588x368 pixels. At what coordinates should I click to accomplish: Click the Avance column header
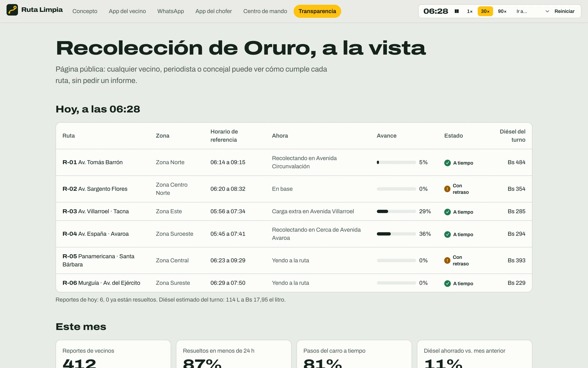coord(386,136)
